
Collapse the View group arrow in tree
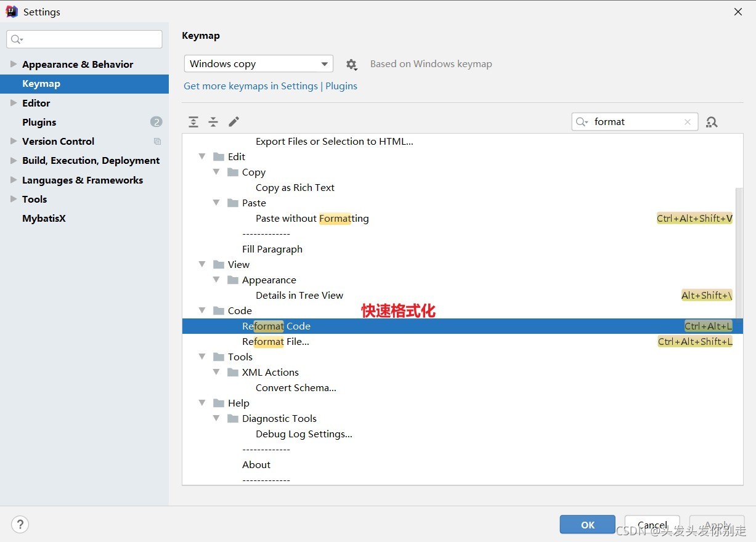point(202,264)
